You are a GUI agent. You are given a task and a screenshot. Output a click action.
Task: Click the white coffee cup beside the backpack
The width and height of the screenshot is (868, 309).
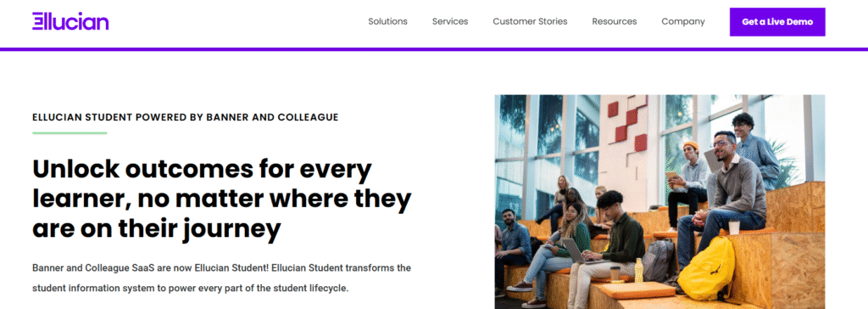click(x=734, y=228)
